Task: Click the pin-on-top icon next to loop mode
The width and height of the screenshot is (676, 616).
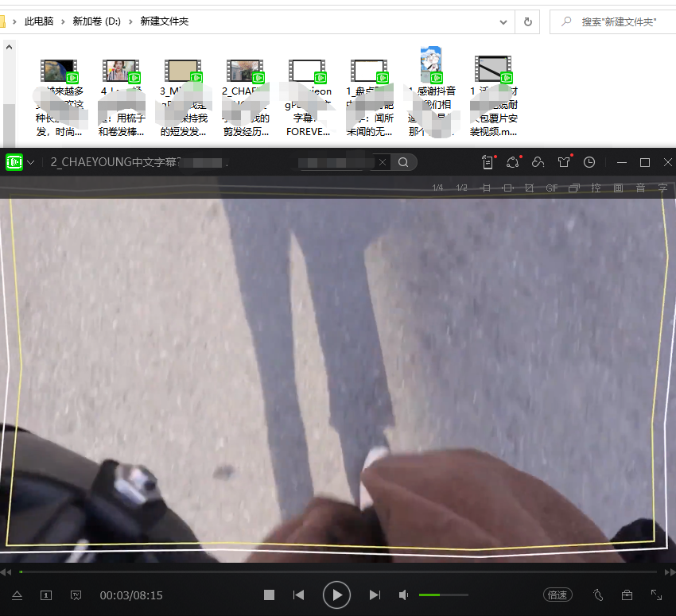Action: tap(76, 595)
